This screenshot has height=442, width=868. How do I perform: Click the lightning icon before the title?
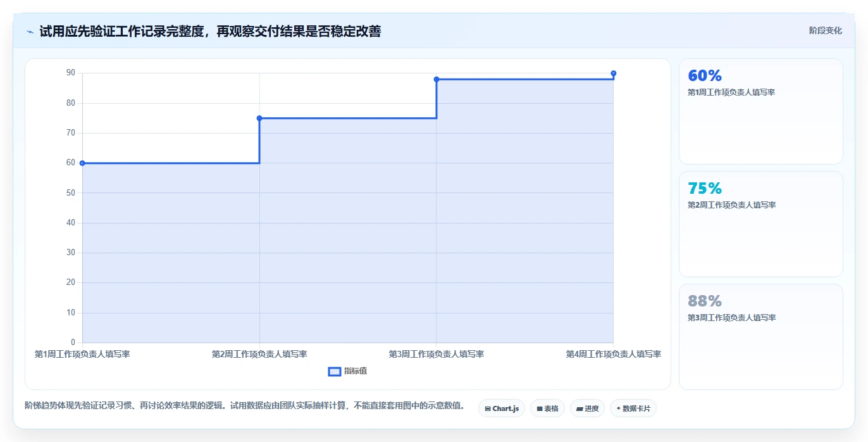point(30,31)
